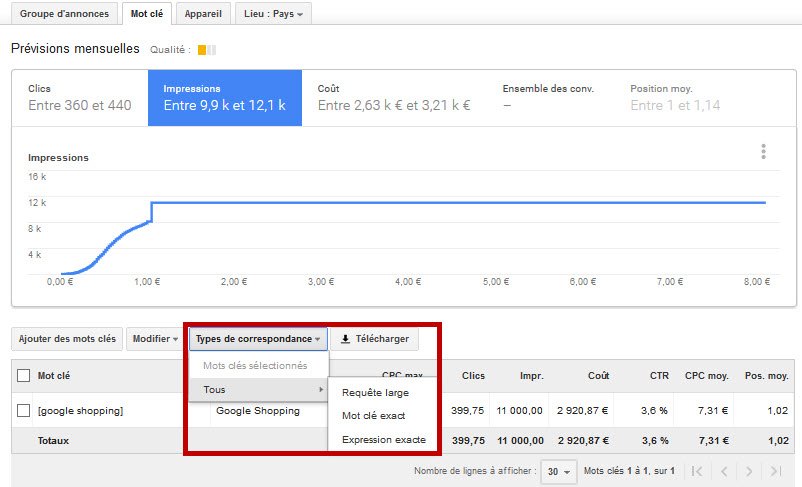Switch to Mot clé tab
802x487 pixels.
pyautogui.click(x=147, y=14)
